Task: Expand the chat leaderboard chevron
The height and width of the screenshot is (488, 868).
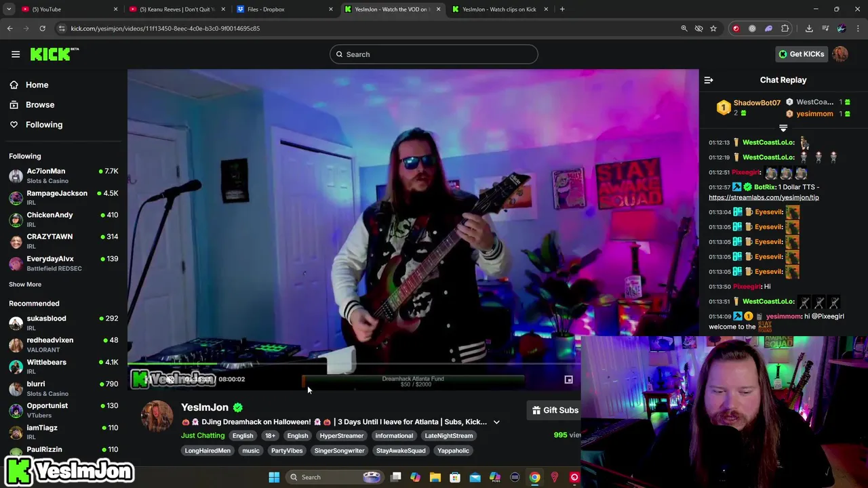Action: coord(783,127)
